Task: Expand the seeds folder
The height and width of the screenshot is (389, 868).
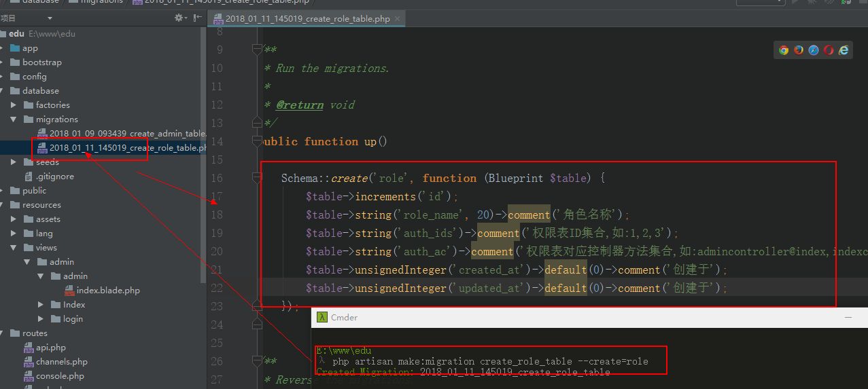Action: click(x=14, y=162)
